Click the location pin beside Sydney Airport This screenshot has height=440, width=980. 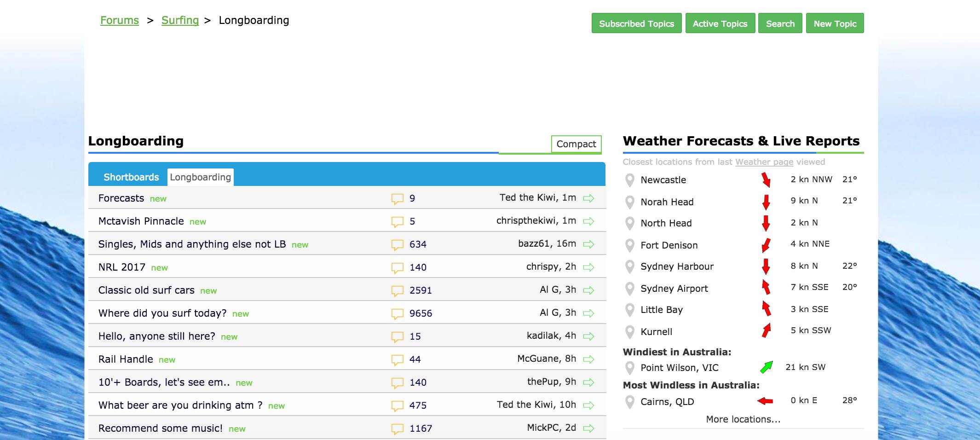pyautogui.click(x=630, y=289)
